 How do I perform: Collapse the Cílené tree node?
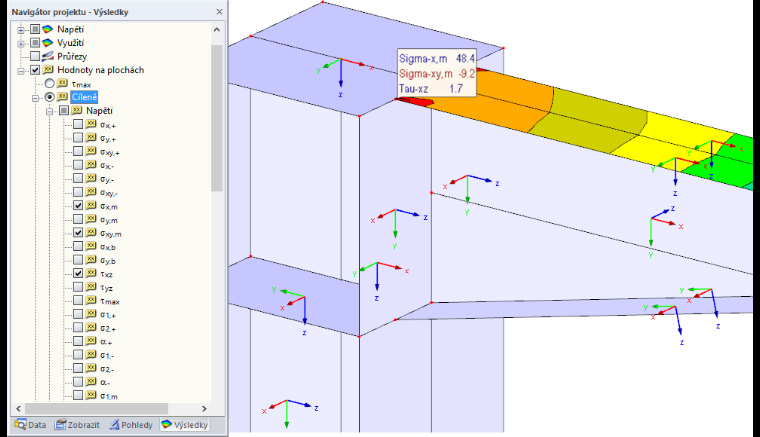click(x=35, y=98)
